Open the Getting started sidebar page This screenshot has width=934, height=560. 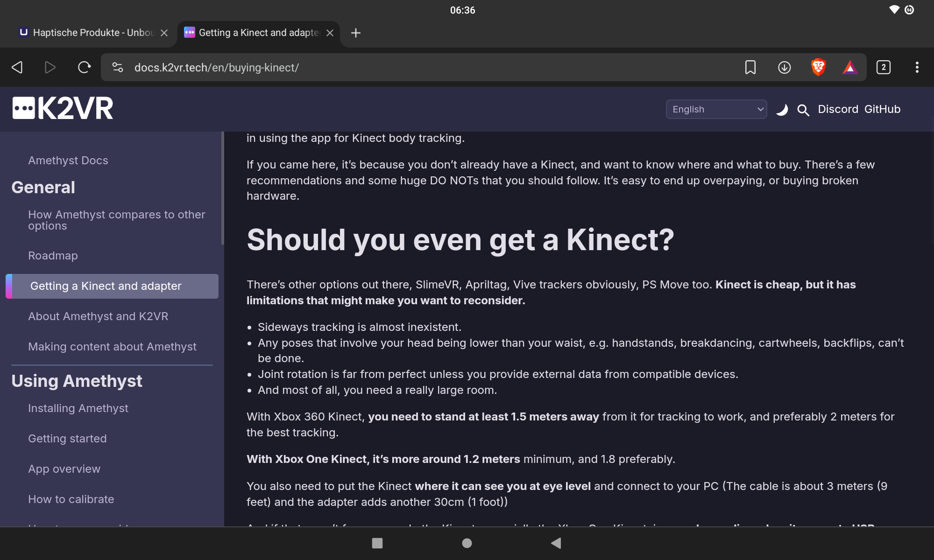point(67,439)
